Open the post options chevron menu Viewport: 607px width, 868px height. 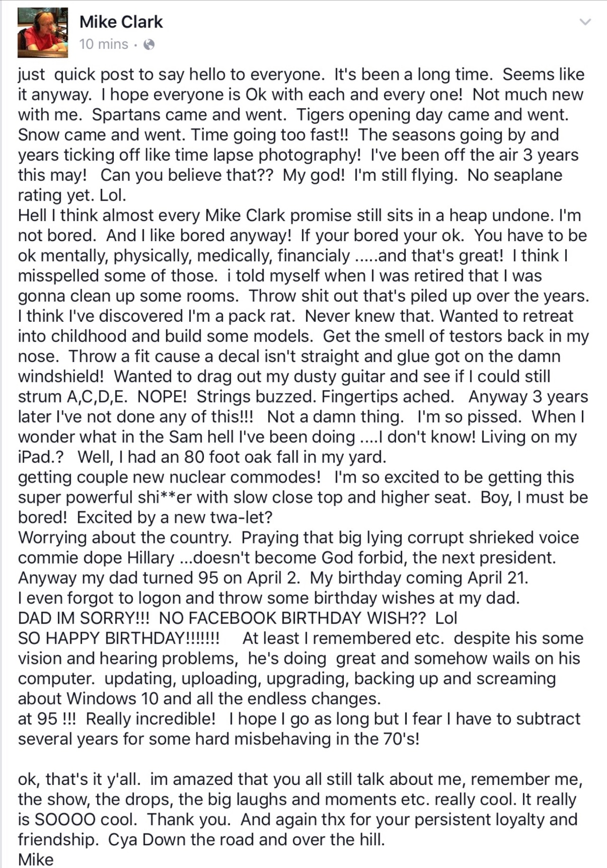(x=586, y=22)
